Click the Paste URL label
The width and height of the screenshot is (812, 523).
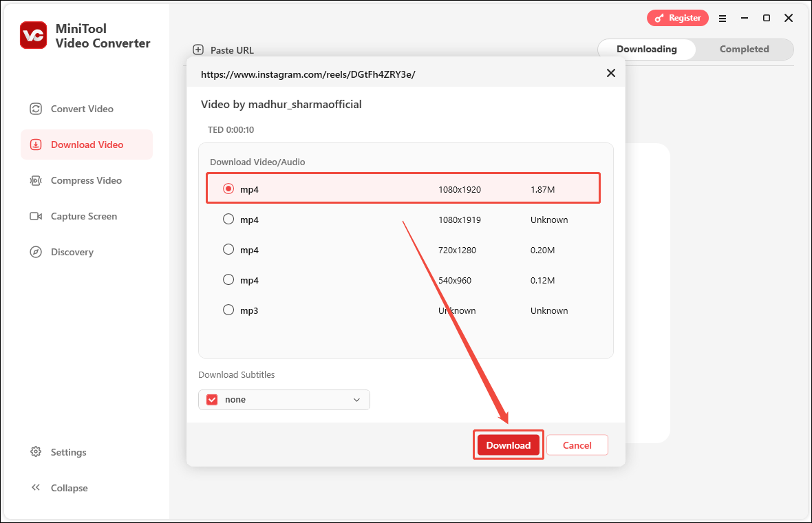[x=232, y=50]
